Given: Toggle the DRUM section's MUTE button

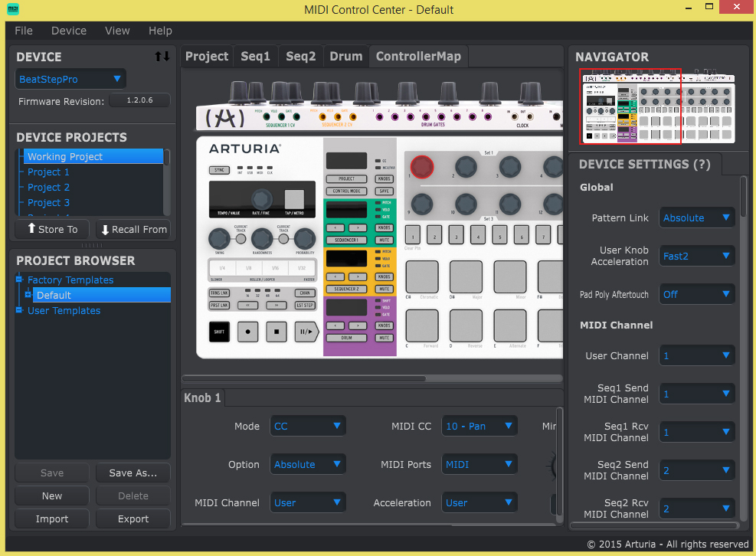Looking at the screenshot, I should point(384,338).
